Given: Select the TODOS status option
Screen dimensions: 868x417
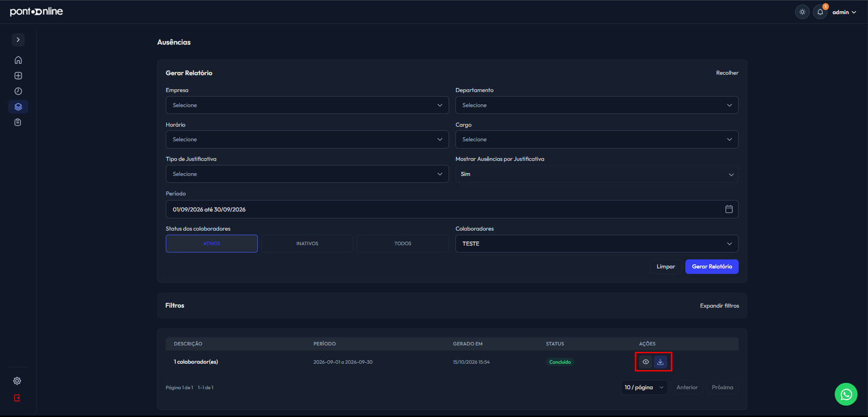Looking at the screenshot, I should click(403, 244).
